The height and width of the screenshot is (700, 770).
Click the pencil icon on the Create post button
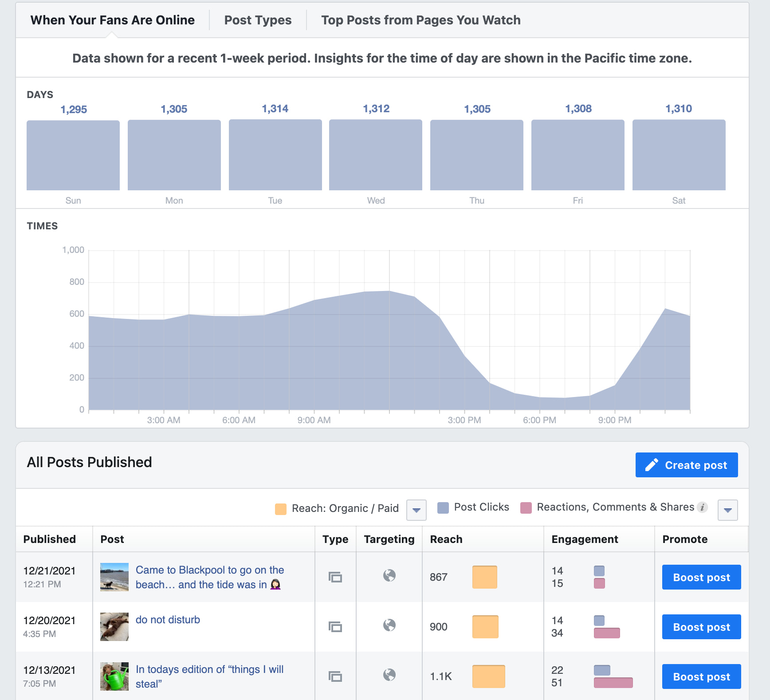coord(651,465)
